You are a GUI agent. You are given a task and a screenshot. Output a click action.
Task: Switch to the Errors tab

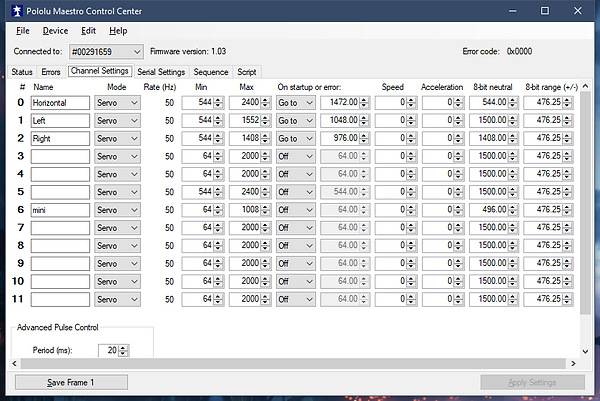click(x=51, y=72)
